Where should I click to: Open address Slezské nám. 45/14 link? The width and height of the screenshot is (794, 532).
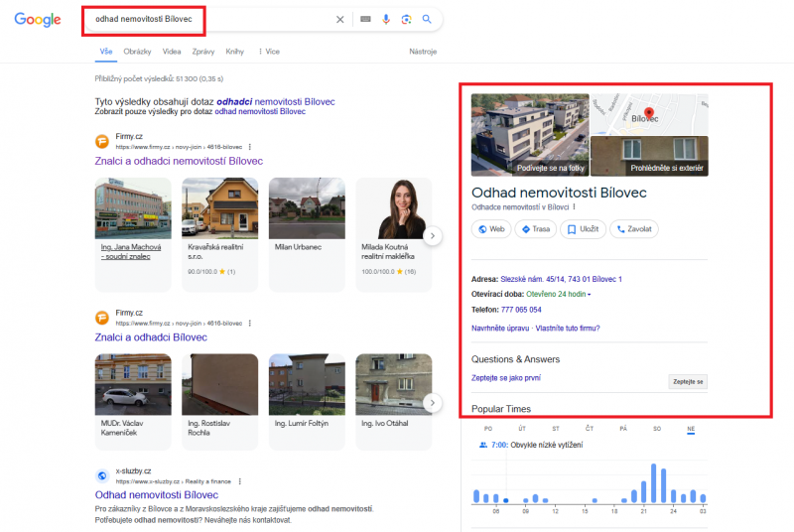561,279
